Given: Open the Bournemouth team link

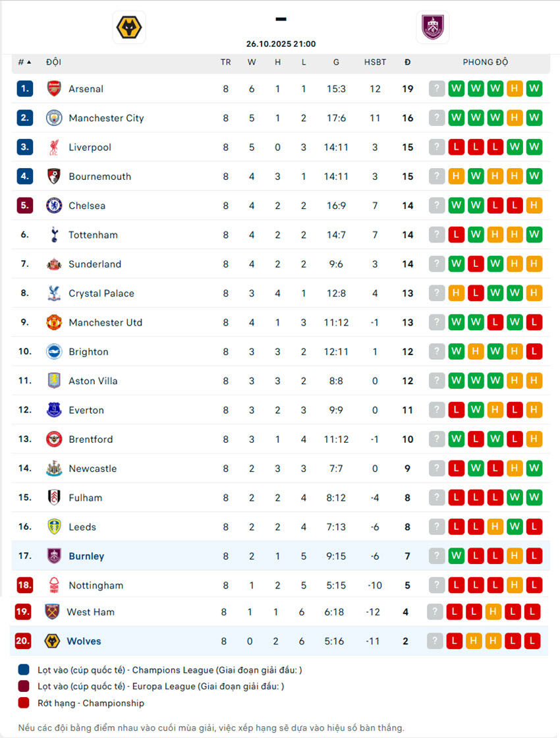Looking at the screenshot, I should (99, 177).
